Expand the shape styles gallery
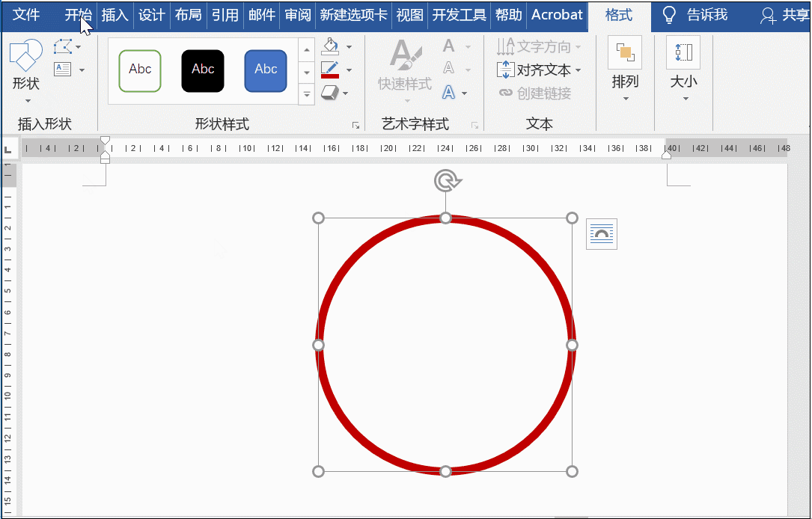 (x=306, y=93)
